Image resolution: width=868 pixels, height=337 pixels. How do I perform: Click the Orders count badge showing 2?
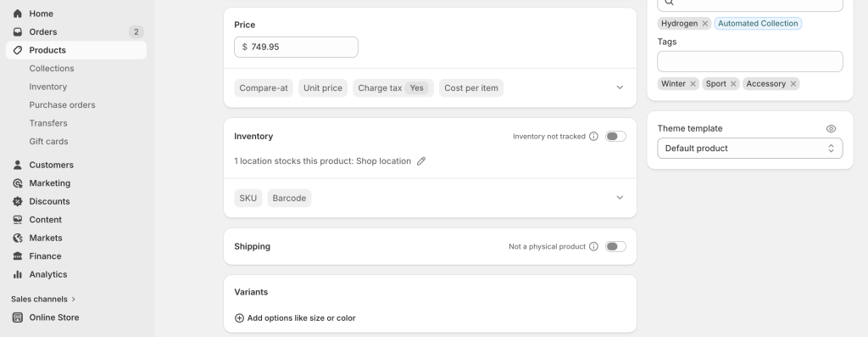(136, 31)
